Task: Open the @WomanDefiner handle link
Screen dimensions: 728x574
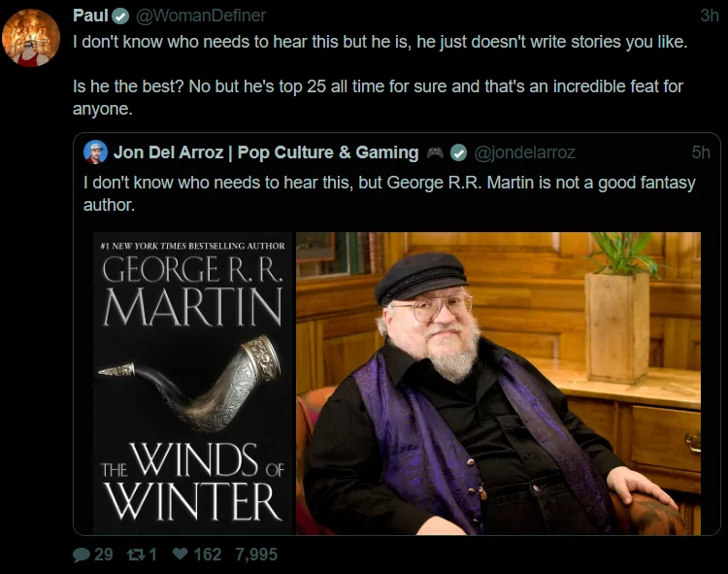Action: point(201,16)
